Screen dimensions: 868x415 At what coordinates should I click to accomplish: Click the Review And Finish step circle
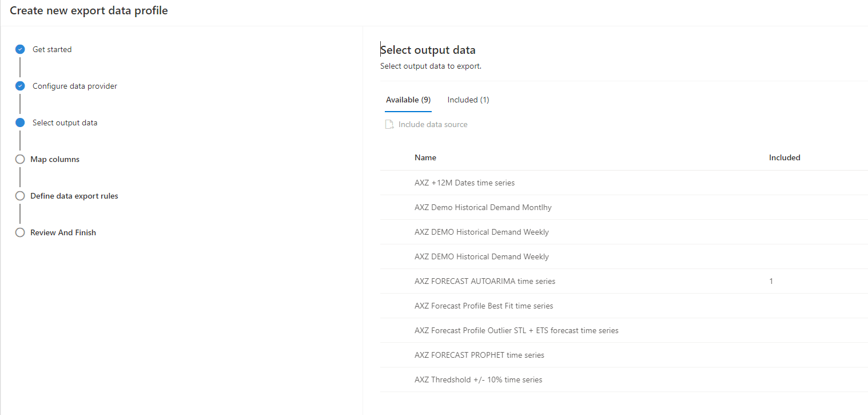coord(20,232)
